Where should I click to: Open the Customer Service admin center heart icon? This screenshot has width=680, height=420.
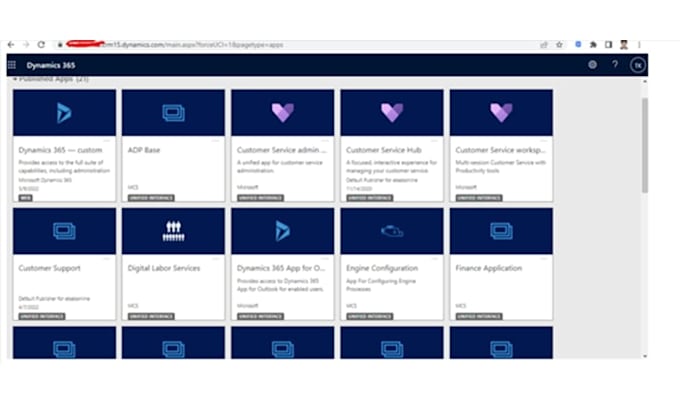click(x=283, y=113)
